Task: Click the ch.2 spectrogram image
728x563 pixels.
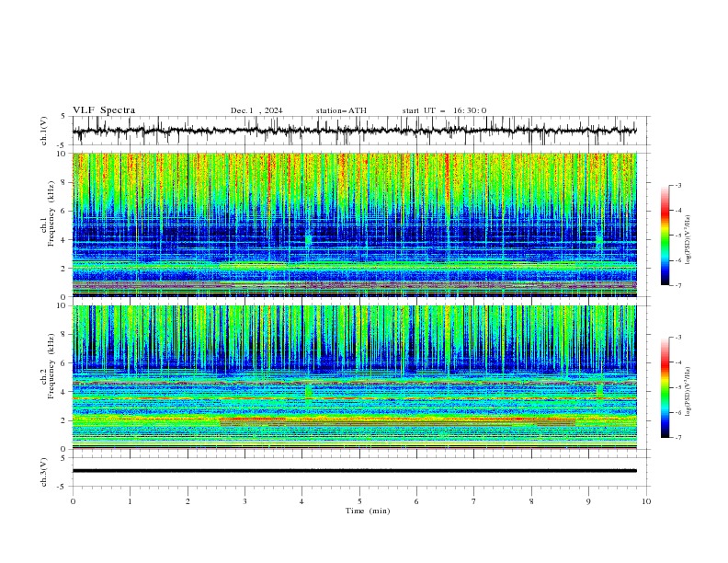Action: (x=355, y=377)
